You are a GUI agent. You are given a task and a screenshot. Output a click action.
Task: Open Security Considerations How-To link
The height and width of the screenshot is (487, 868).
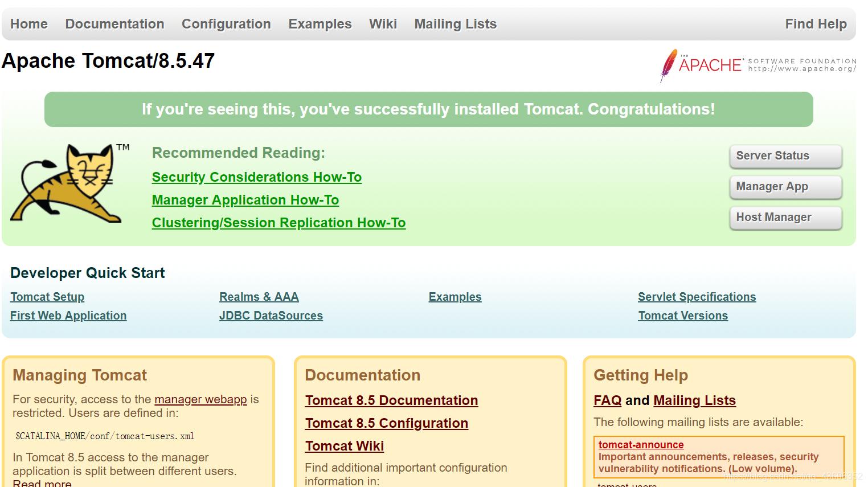[257, 177]
